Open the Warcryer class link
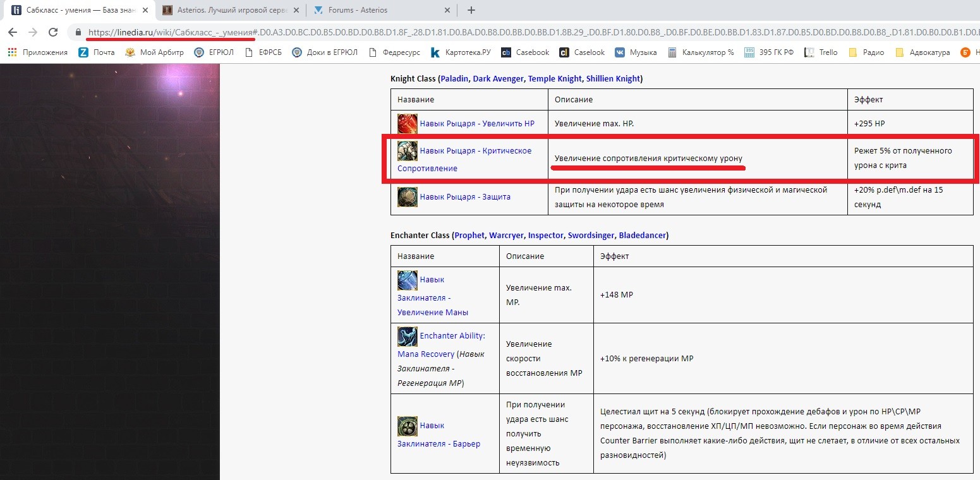980x480 pixels. click(507, 235)
